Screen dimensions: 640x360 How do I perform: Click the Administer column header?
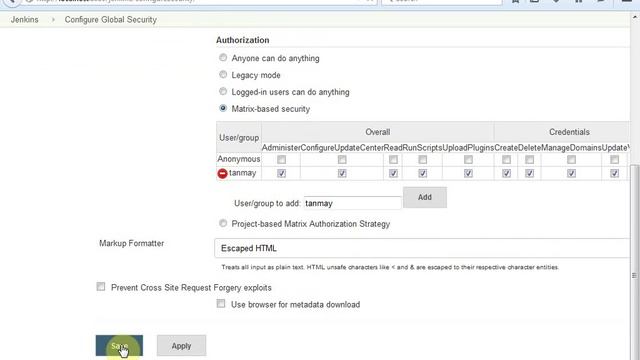[x=281, y=148]
